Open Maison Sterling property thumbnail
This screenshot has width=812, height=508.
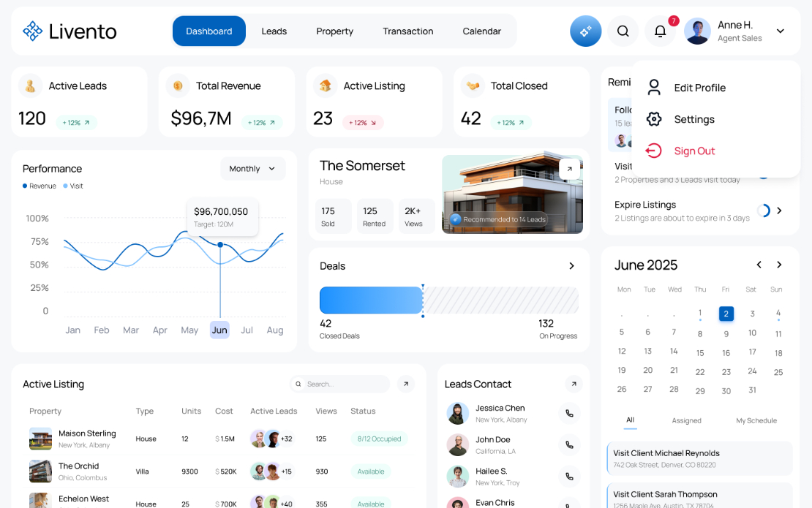point(40,439)
